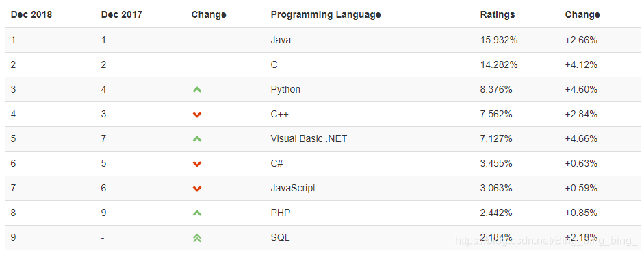644x253 pixels.
Task: Click the dash in SQL's Dec 2017 cell
Action: coord(103,238)
